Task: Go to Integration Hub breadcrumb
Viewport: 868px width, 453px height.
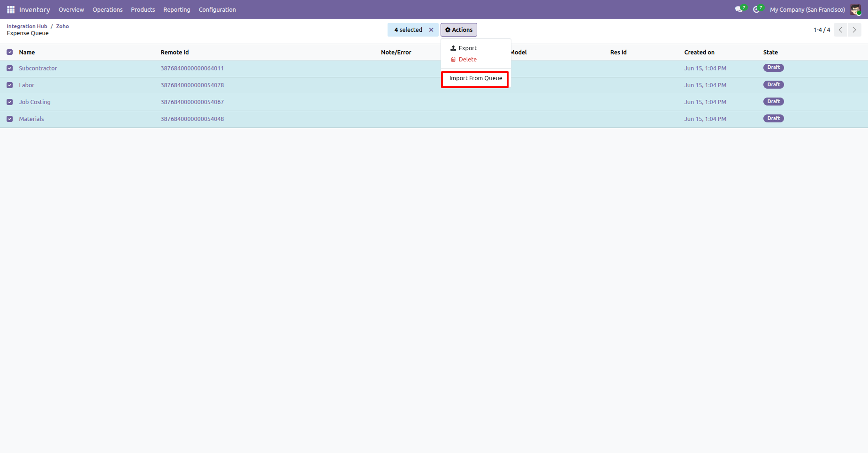Action: click(27, 26)
